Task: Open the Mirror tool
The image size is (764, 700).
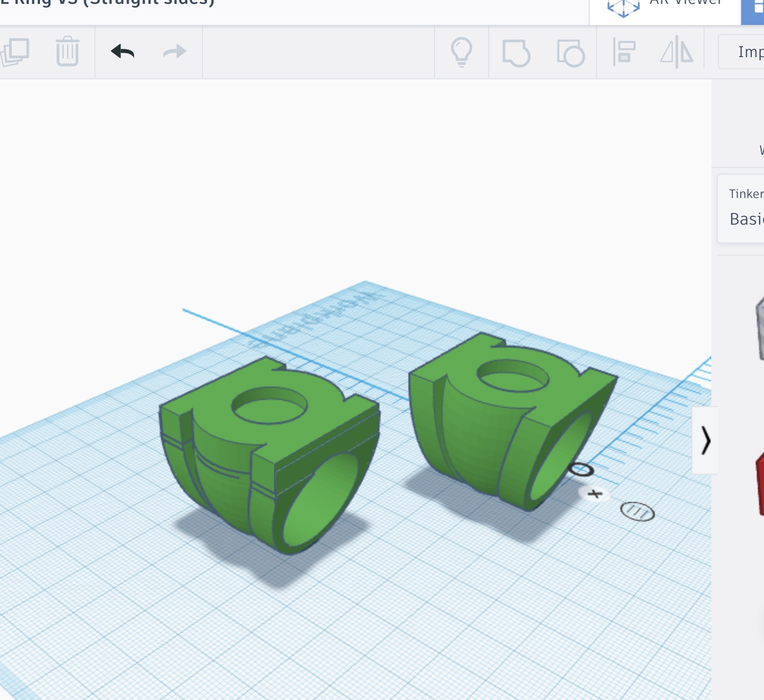Action: [677, 52]
